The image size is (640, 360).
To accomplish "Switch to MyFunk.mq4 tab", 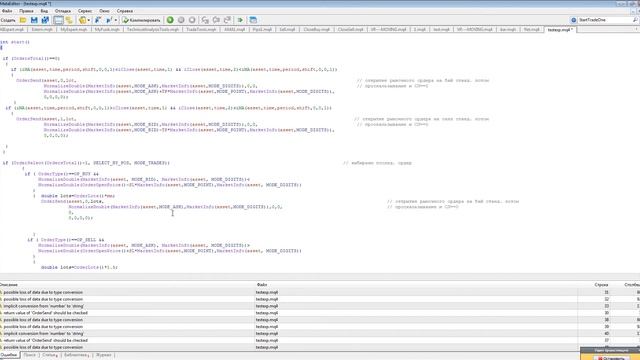I will click(107, 30).
